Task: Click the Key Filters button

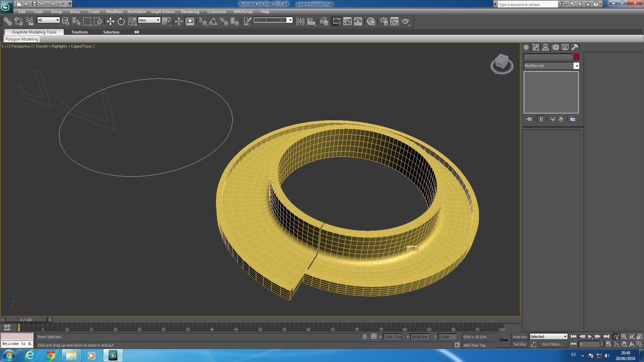Action: pyautogui.click(x=552, y=344)
